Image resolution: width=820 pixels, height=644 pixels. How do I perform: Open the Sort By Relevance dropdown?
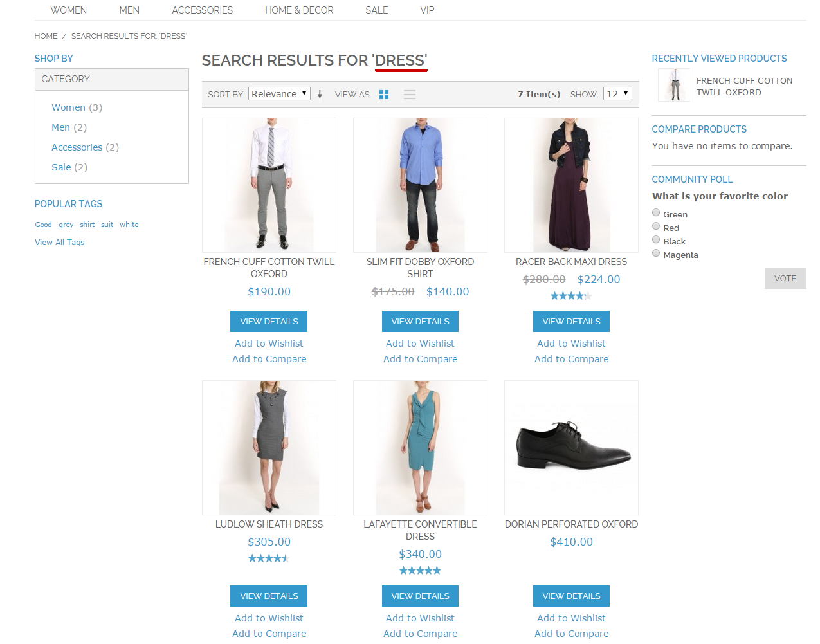pyautogui.click(x=279, y=94)
